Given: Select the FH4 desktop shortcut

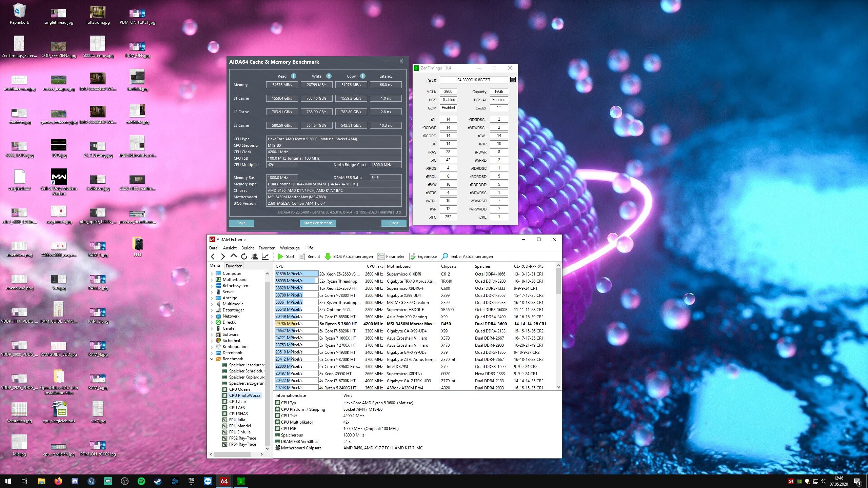Looking at the screenshot, I should point(137,246).
